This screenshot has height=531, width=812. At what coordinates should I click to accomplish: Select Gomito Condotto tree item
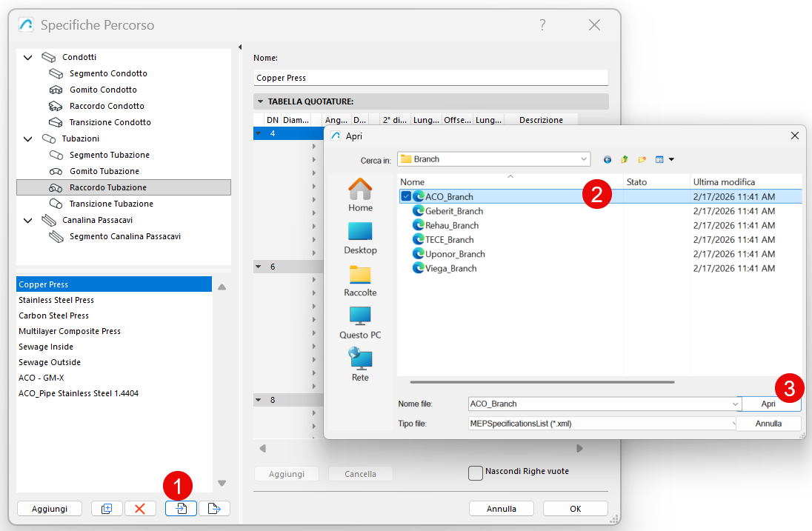[x=103, y=90]
